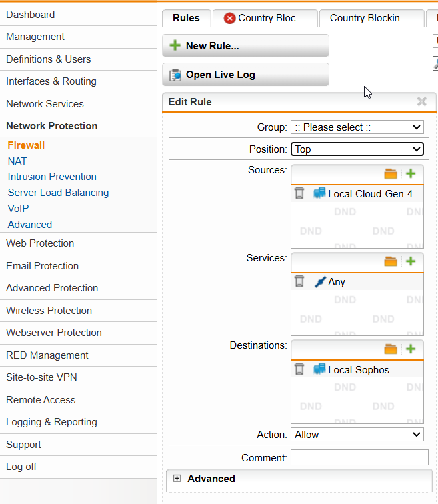
Task: Open the Position dropdown set to Top
Action: click(x=357, y=149)
